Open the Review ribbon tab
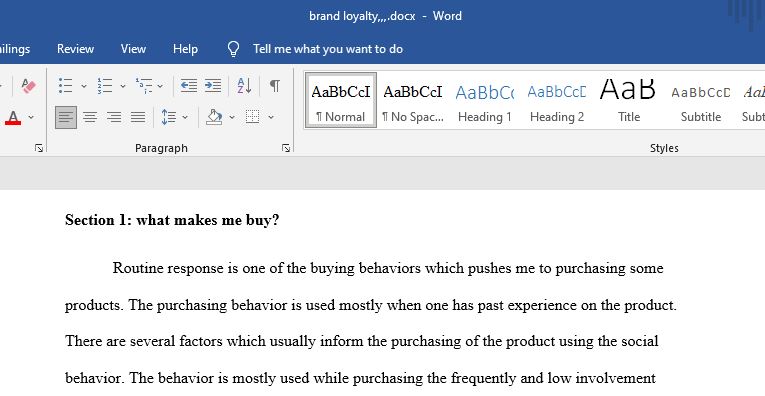The width and height of the screenshot is (765, 396). point(75,49)
